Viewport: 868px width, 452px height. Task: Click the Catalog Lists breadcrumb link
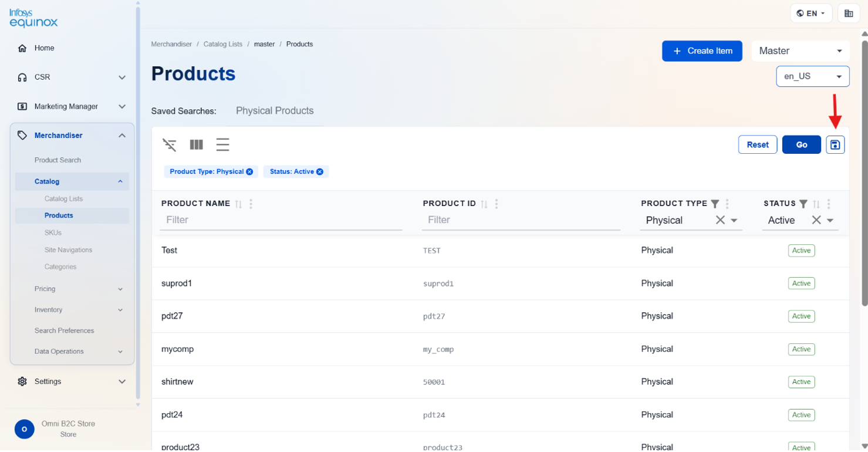223,44
